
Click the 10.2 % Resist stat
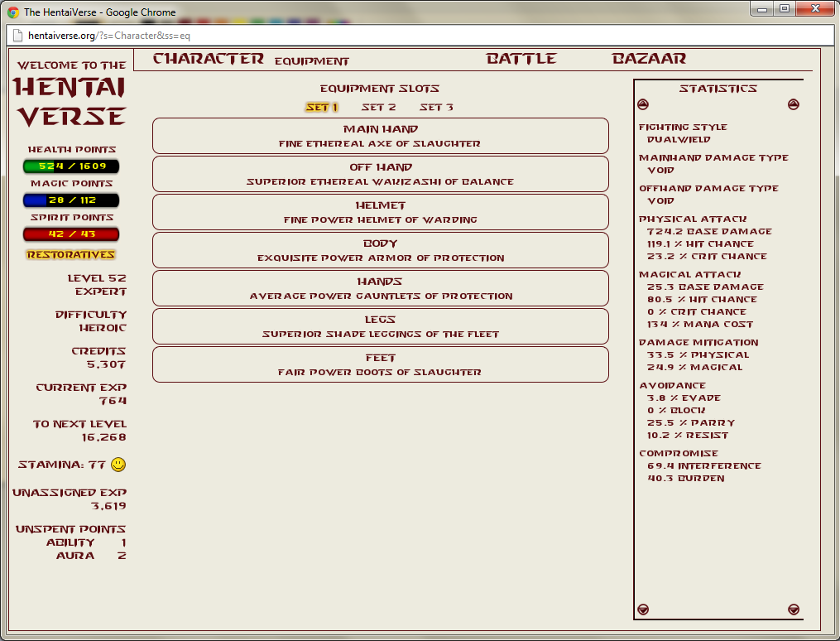tap(688, 435)
